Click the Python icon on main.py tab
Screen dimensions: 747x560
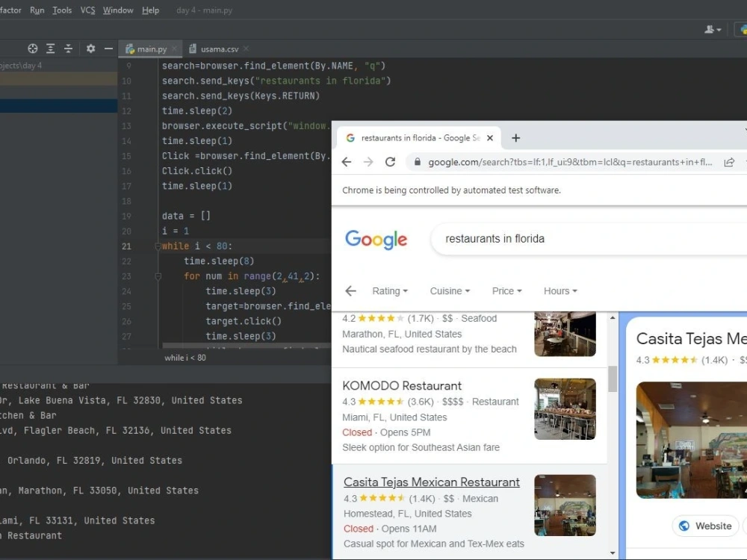coord(128,48)
